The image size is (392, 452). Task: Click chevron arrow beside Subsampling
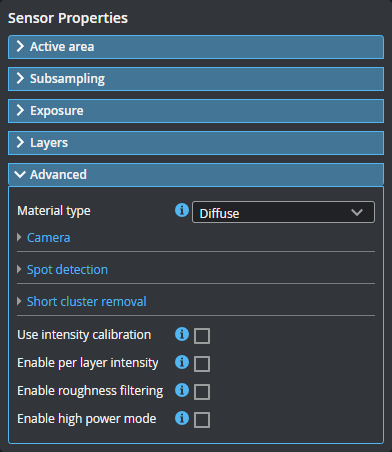coord(20,79)
